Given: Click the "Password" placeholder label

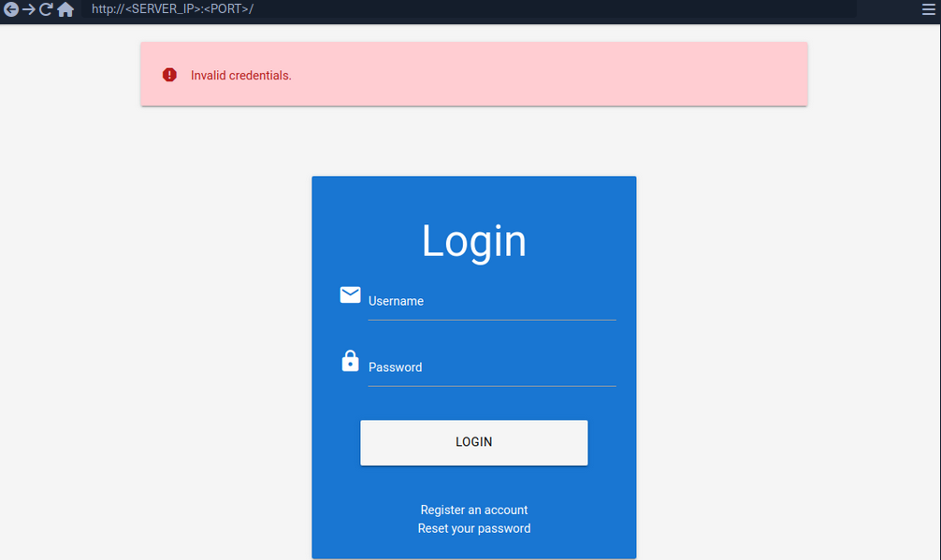Looking at the screenshot, I should [x=395, y=366].
